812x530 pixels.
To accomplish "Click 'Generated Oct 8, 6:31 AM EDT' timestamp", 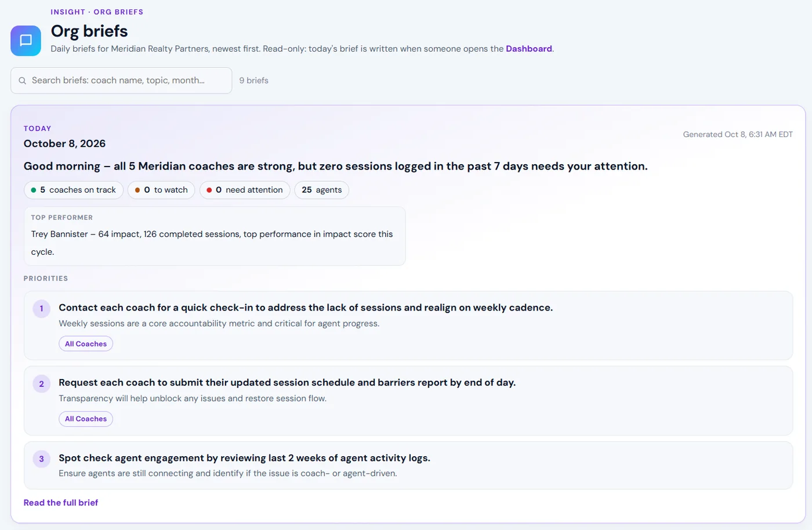I will point(738,134).
